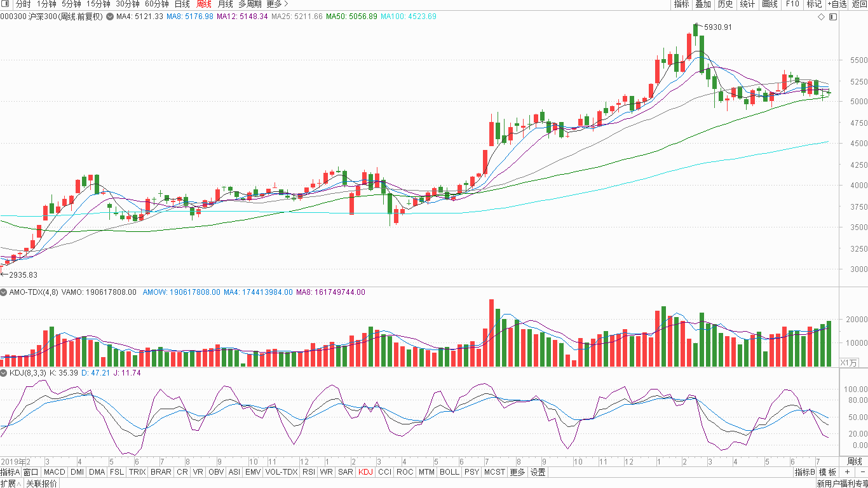868x488 pixels.
Task: Click the plus zoom-in button at bottom-right
Action: pos(846,472)
